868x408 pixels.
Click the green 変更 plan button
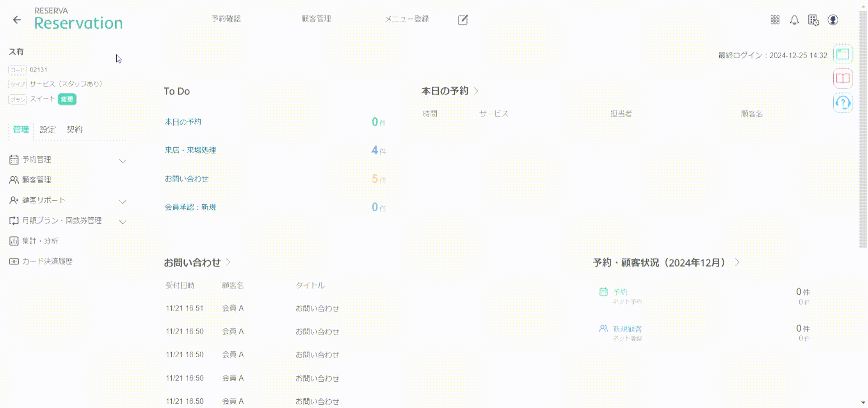click(x=67, y=99)
